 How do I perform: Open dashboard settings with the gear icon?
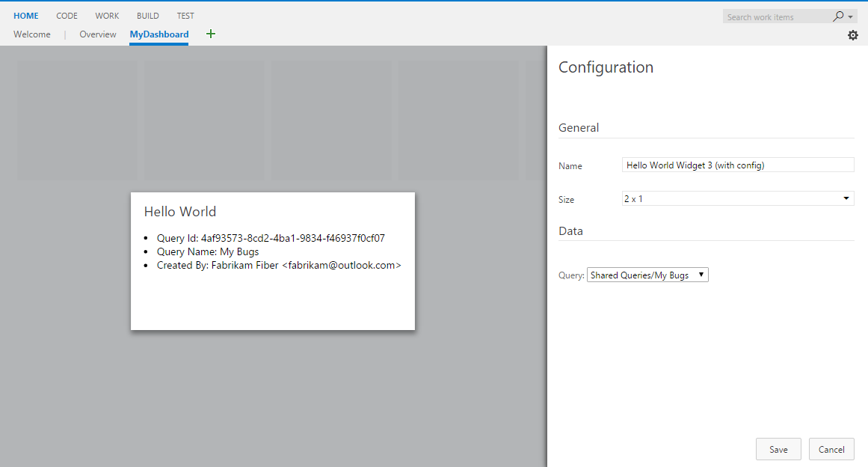(852, 34)
